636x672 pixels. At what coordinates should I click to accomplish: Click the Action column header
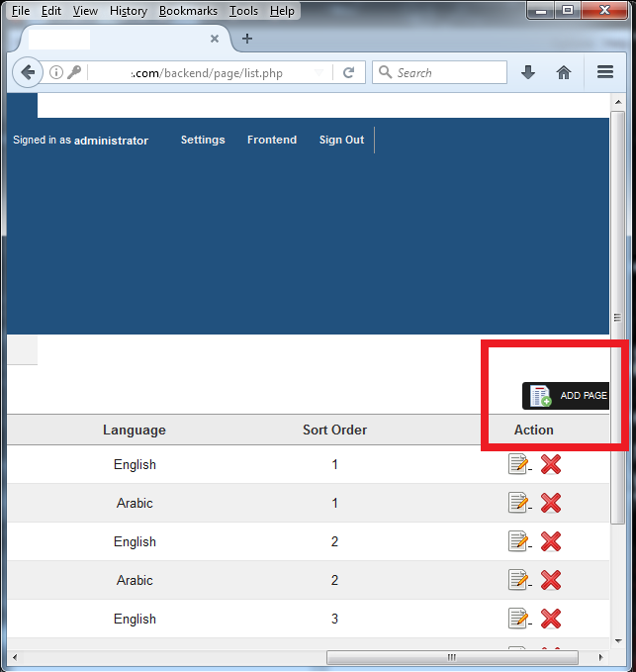point(534,430)
